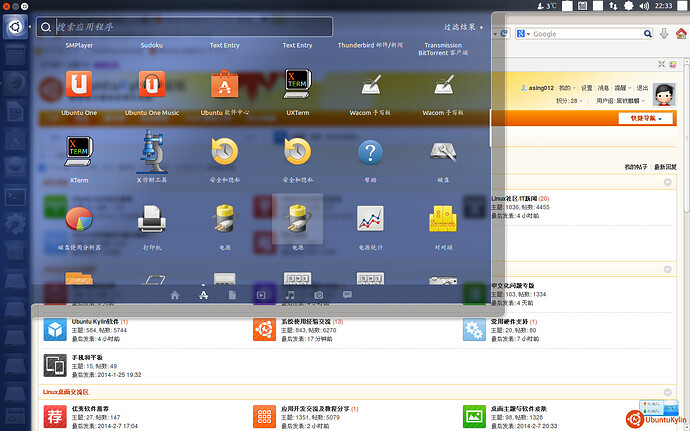Click the Sudoku app label
This screenshot has height=431, width=690.
[152, 45]
